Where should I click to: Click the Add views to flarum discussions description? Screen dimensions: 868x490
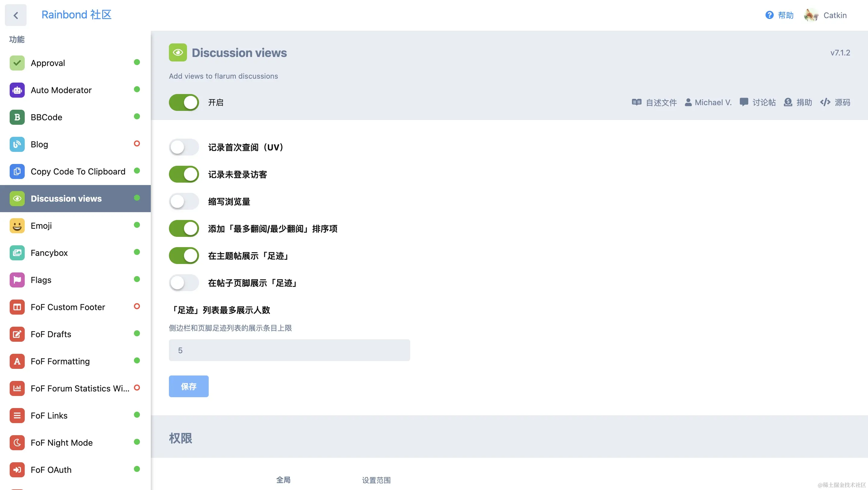click(223, 76)
